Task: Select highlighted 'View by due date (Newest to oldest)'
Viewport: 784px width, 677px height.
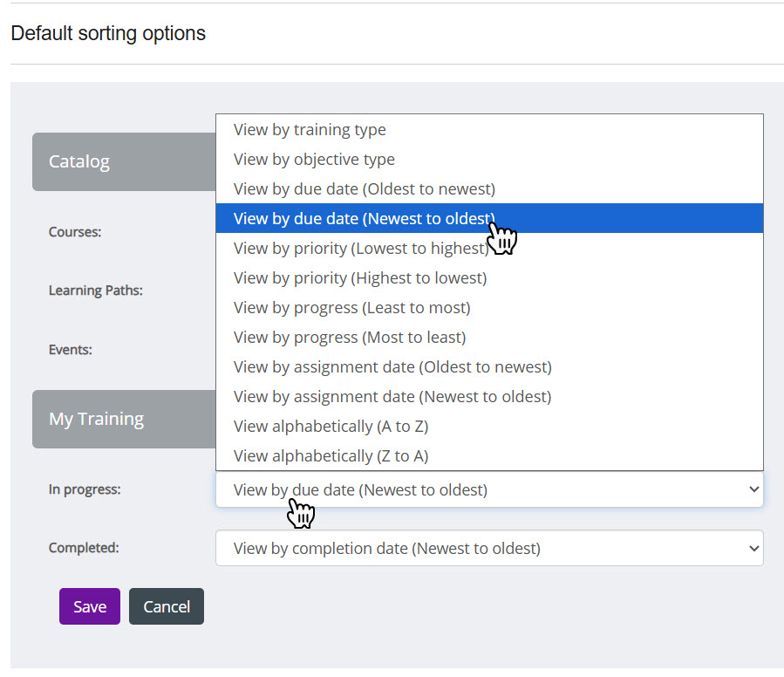Action: [x=364, y=219]
